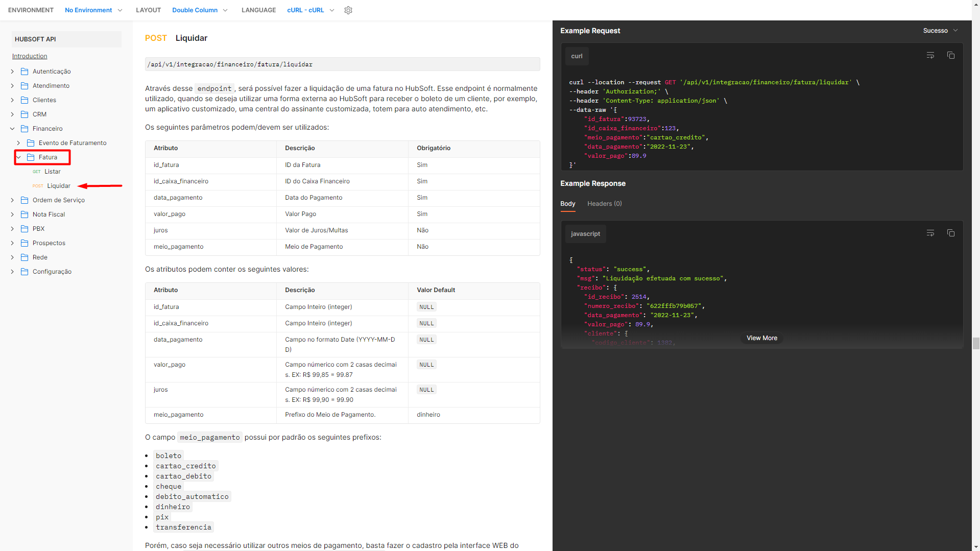Click the endpoint path /fatura/liquidar box
980x551 pixels.
pyautogui.click(x=343, y=64)
